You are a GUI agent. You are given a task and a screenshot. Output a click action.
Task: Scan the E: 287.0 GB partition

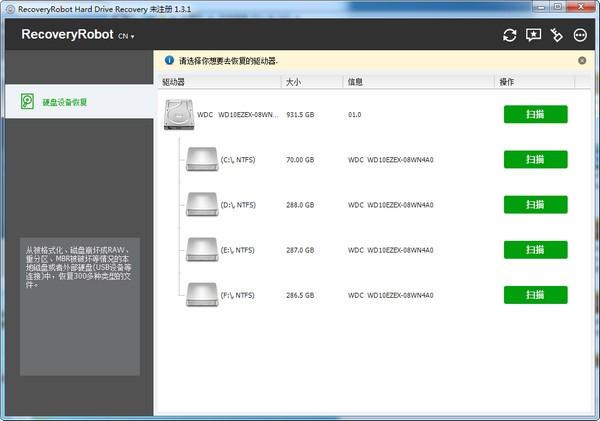pyautogui.click(x=535, y=250)
